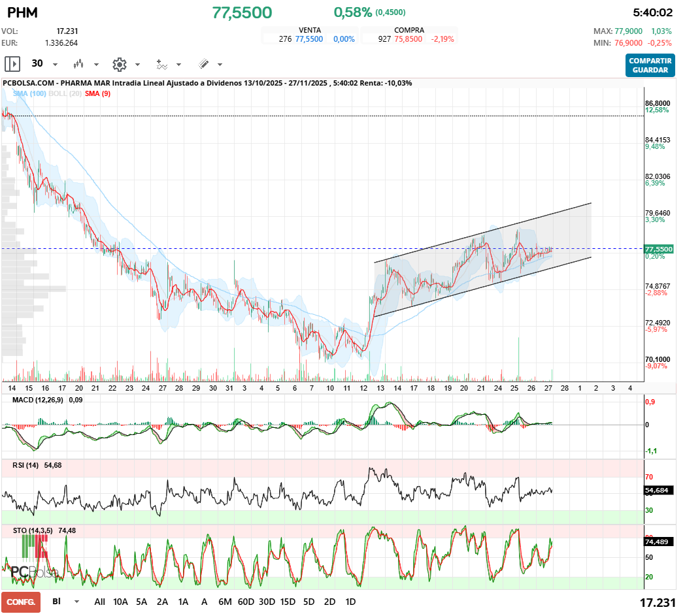
Task: Switch to the 1D time range
Action: [x=350, y=602]
